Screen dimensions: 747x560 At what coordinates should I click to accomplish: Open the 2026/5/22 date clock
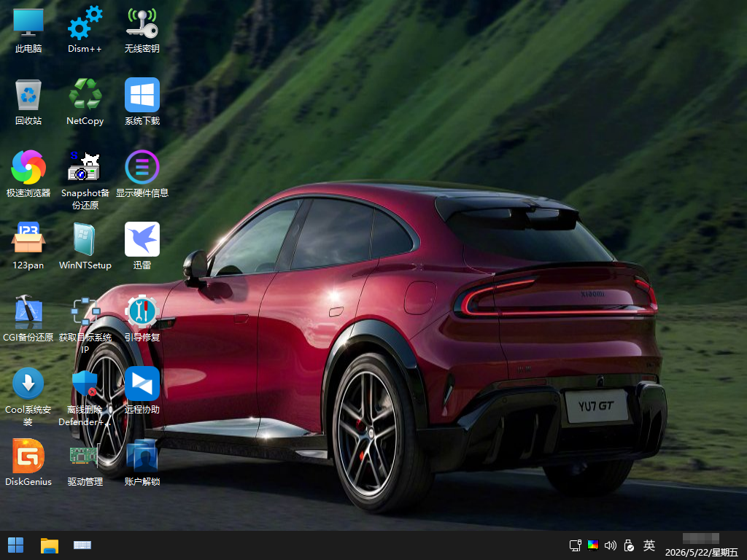click(x=701, y=553)
